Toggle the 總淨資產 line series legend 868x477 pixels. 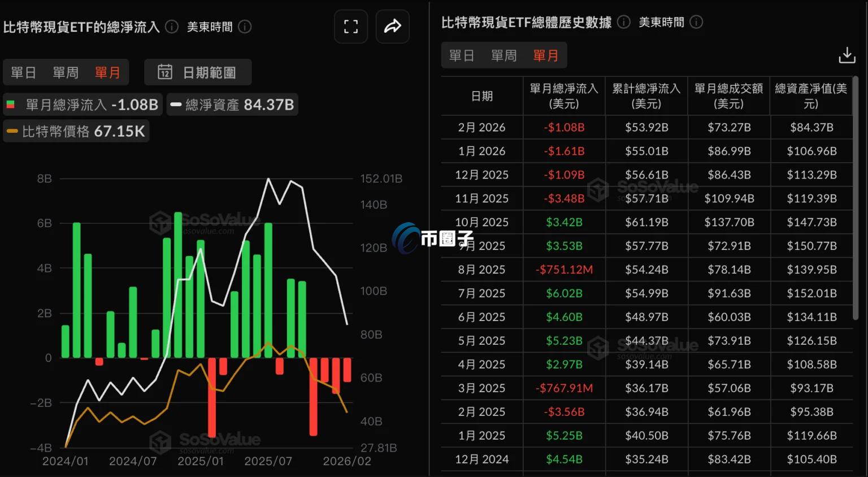click(232, 105)
